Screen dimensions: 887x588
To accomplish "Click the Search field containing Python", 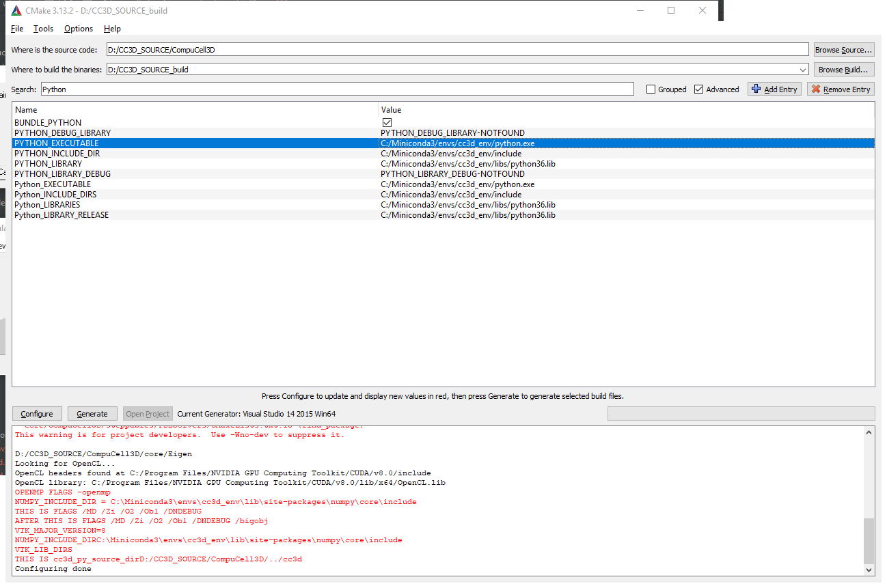I will [x=337, y=89].
